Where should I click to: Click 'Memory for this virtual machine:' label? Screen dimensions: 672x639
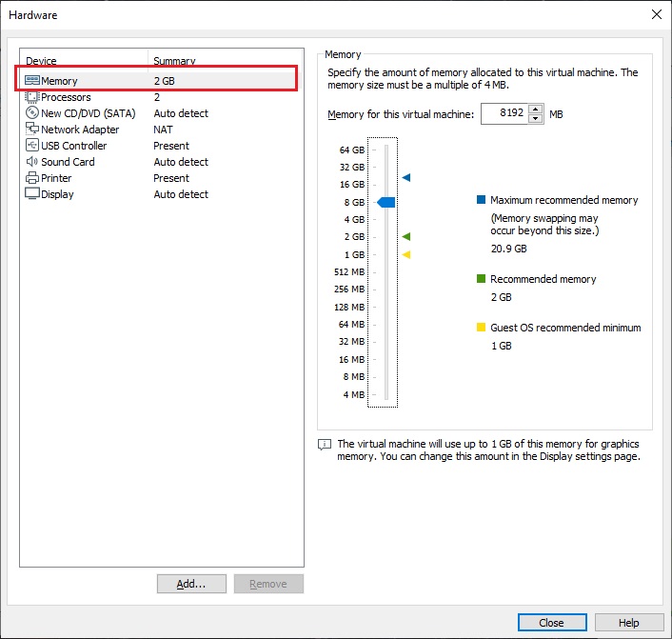pyautogui.click(x=401, y=114)
